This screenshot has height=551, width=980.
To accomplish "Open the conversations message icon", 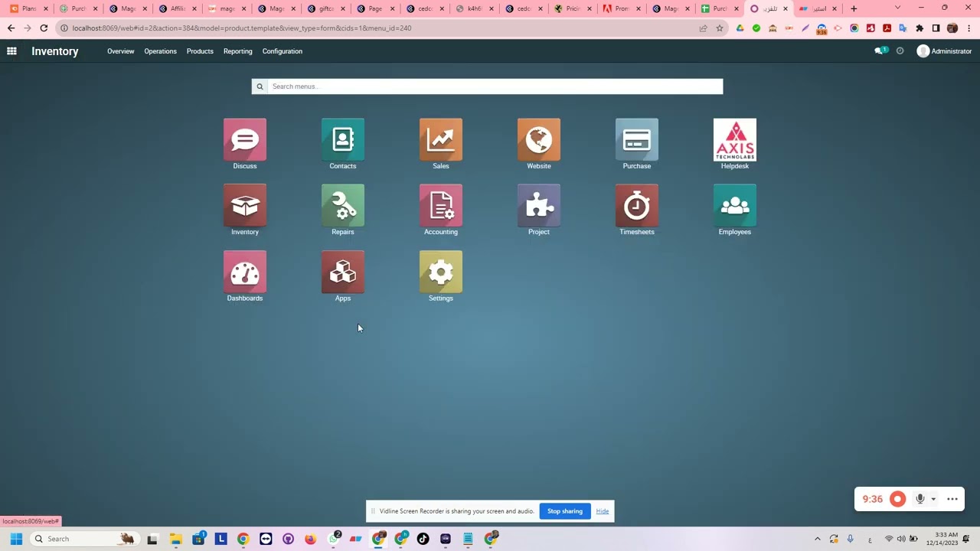I will click(880, 51).
